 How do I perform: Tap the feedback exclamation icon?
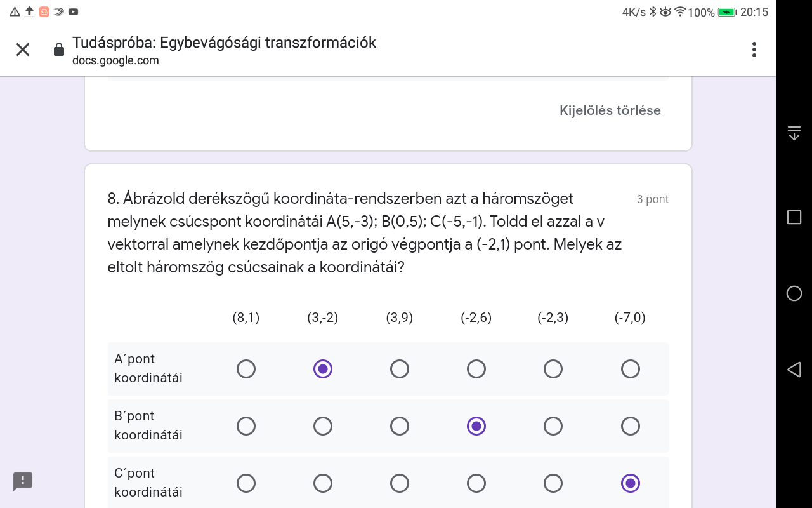coord(23,481)
